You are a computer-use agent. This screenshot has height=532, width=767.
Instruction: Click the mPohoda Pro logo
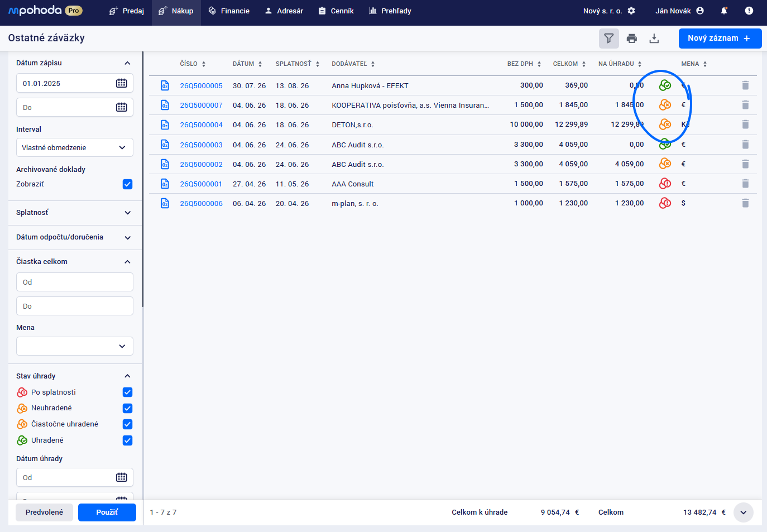pyautogui.click(x=45, y=11)
